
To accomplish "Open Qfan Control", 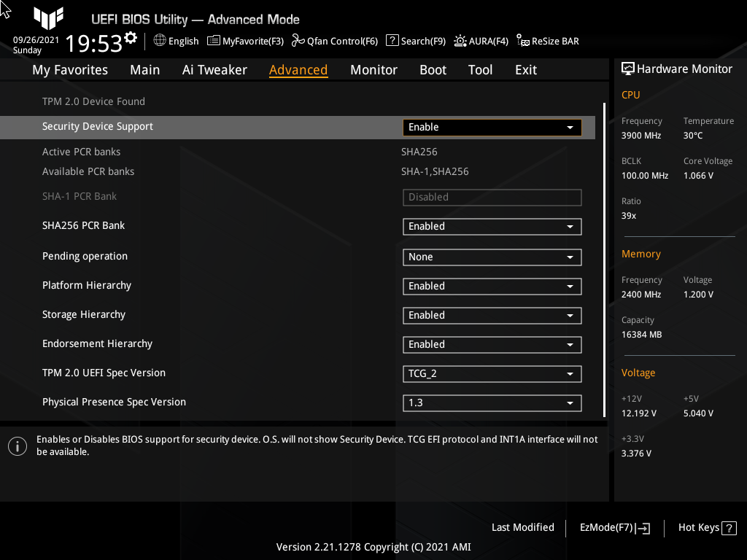I will click(334, 41).
